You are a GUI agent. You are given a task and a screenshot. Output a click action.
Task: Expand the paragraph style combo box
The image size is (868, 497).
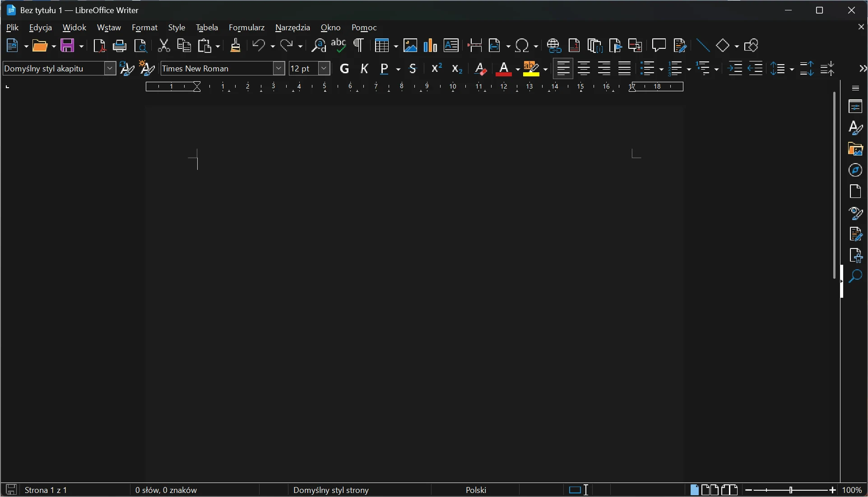[110, 69]
